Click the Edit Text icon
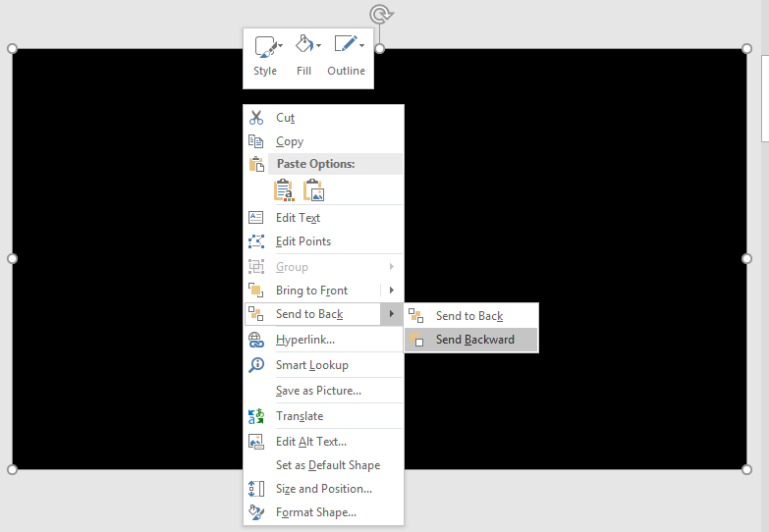The height and width of the screenshot is (532, 769). [256, 217]
